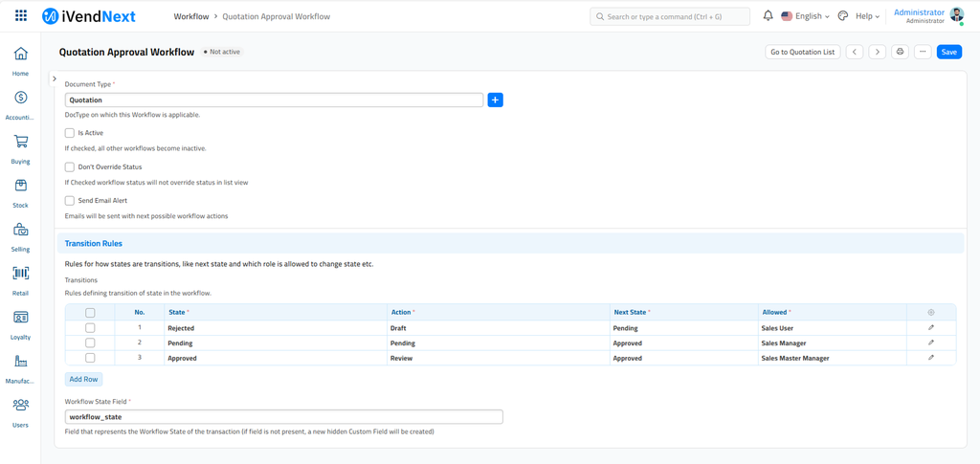Click the Workflow State Field input

pos(283,417)
